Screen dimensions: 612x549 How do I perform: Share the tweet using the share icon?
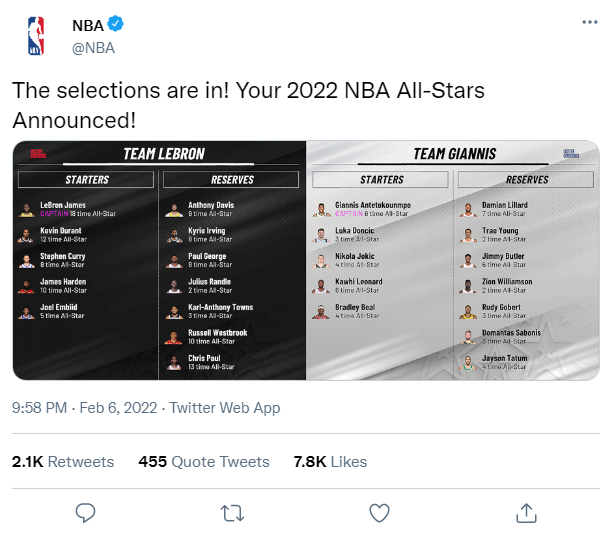coord(525,512)
